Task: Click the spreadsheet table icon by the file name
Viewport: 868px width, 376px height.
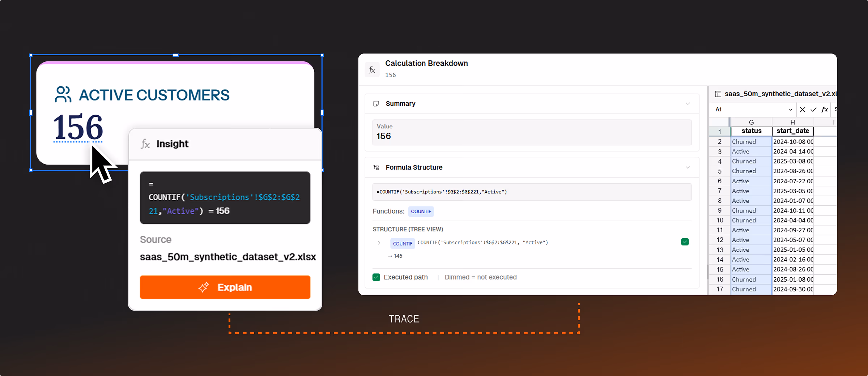Action: 718,94
